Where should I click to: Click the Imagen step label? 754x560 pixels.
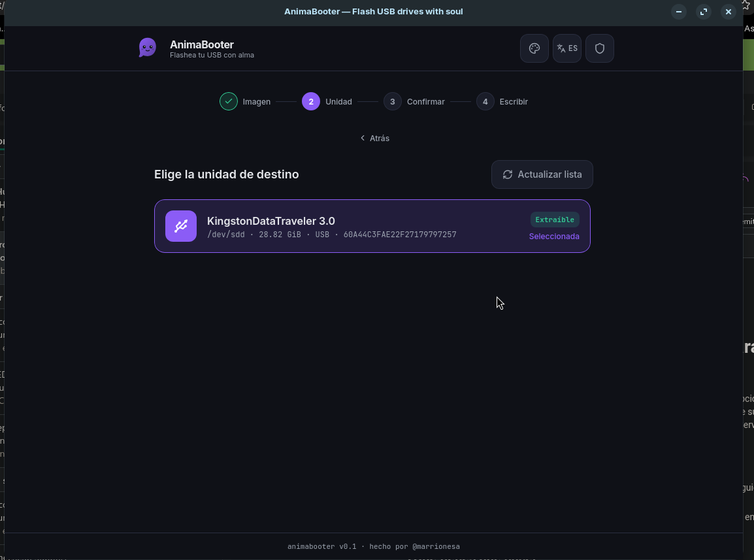[x=256, y=101]
